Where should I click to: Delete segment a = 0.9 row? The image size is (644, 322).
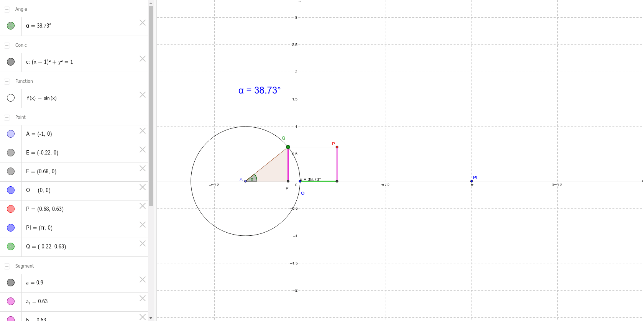(x=143, y=279)
